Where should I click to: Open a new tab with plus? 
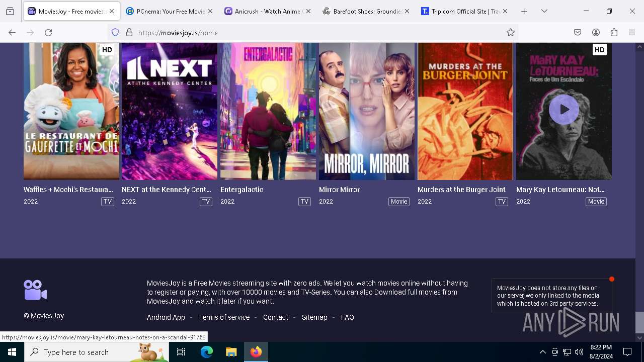(x=524, y=11)
